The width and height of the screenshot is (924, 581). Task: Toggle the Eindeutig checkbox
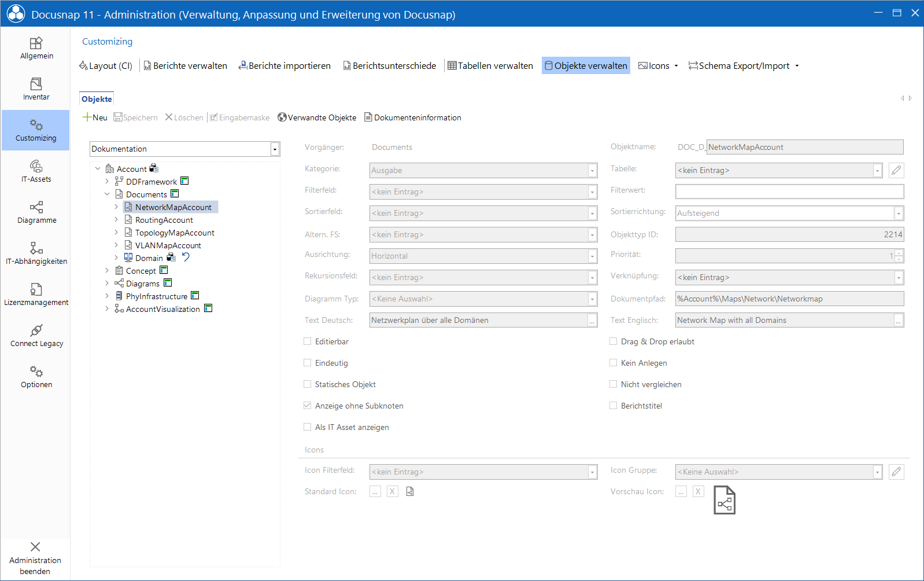click(x=308, y=363)
